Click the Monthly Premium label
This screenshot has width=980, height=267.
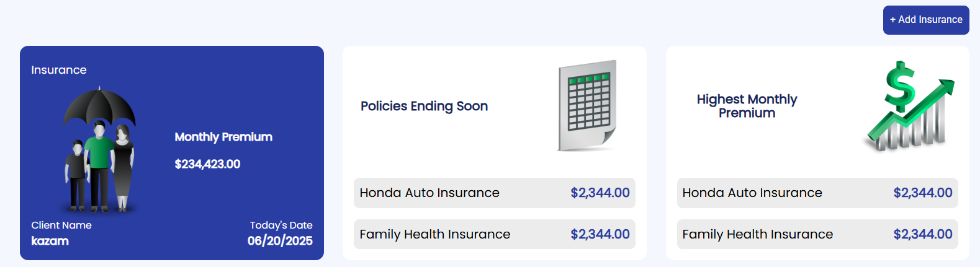point(223,137)
